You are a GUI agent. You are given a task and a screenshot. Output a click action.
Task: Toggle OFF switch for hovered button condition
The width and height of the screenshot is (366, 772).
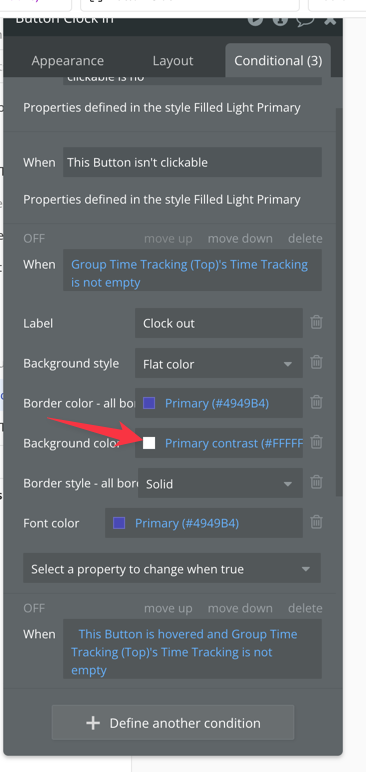click(x=34, y=608)
